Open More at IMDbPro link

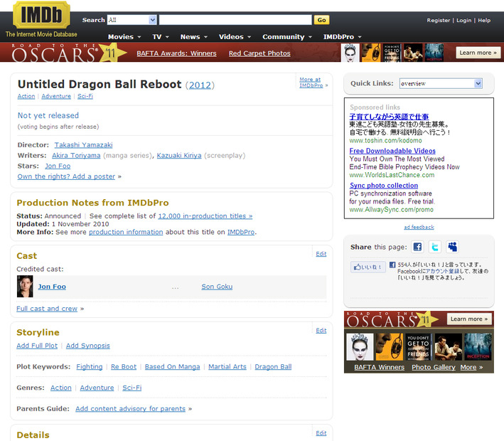pos(311,83)
